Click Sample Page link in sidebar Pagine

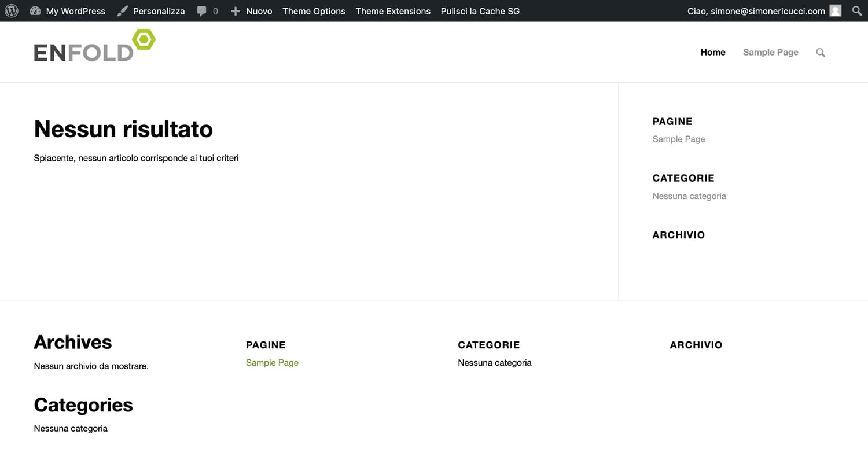[x=679, y=139]
